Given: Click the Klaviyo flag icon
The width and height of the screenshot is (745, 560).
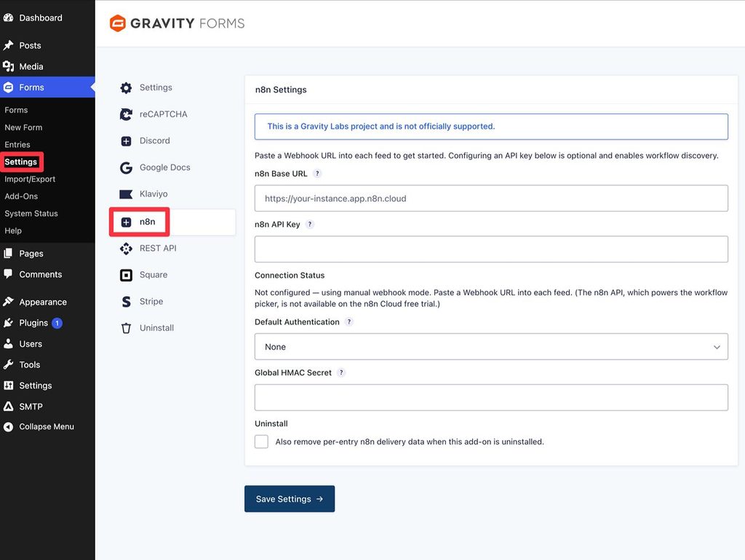Looking at the screenshot, I should 126,194.
